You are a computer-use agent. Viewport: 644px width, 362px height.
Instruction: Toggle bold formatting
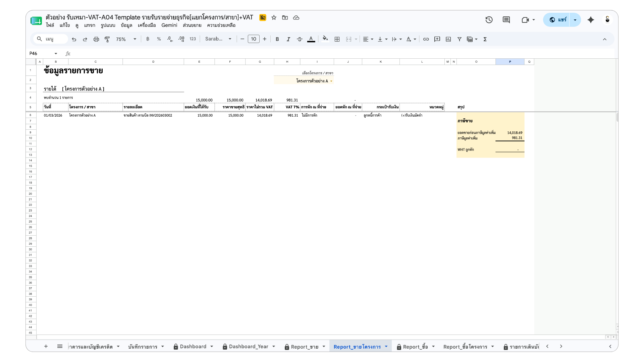[x=277, y=39]
